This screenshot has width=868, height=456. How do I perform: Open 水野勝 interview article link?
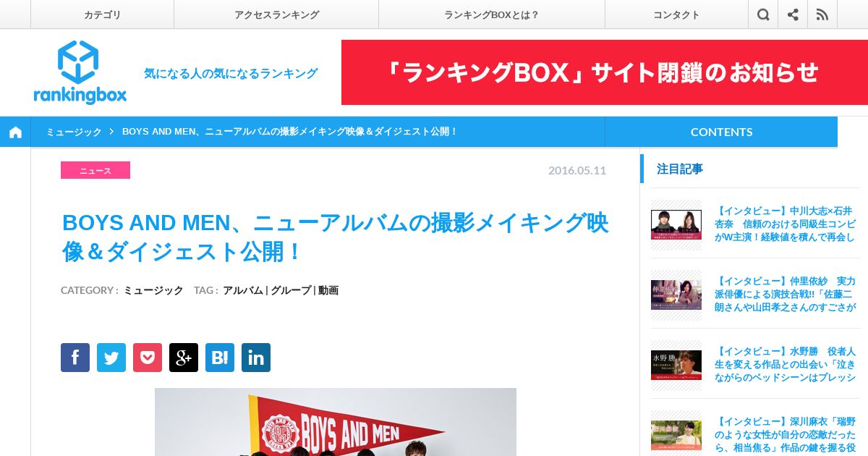click(785, 364)
